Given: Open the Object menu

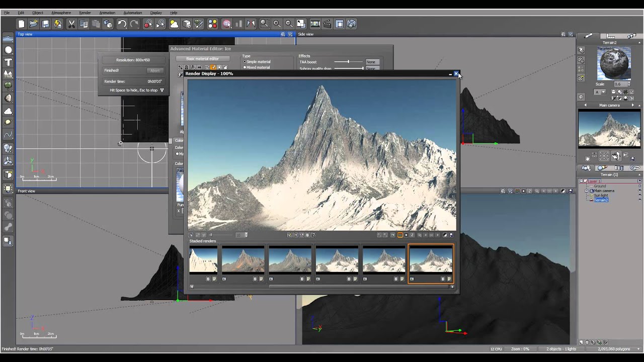Looking at the screenshot, I should click(x=38, y=13).
